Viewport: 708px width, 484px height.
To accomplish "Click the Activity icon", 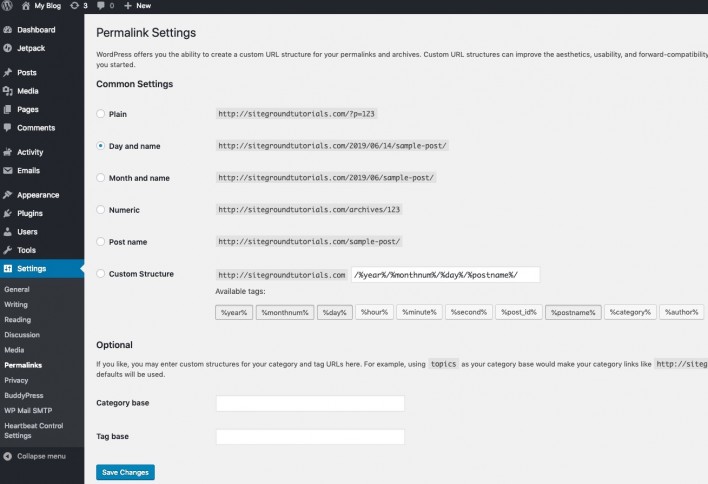I will (x=7, y=152).
